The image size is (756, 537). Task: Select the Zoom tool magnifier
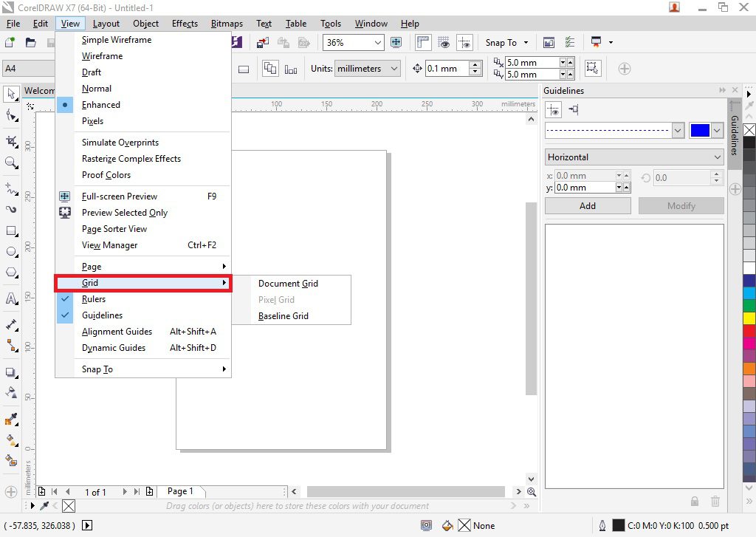[11, 163]
